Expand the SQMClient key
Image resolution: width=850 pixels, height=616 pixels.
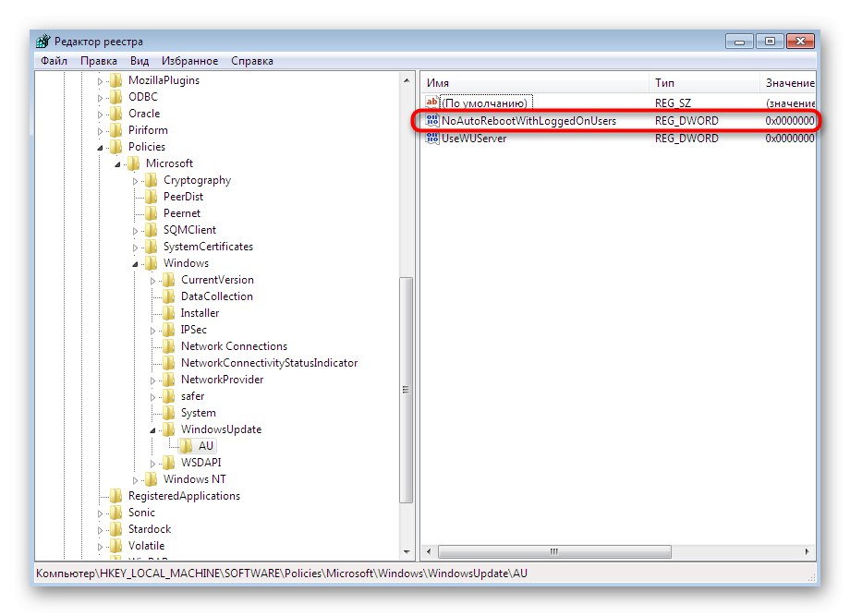[x=136, y=231]
